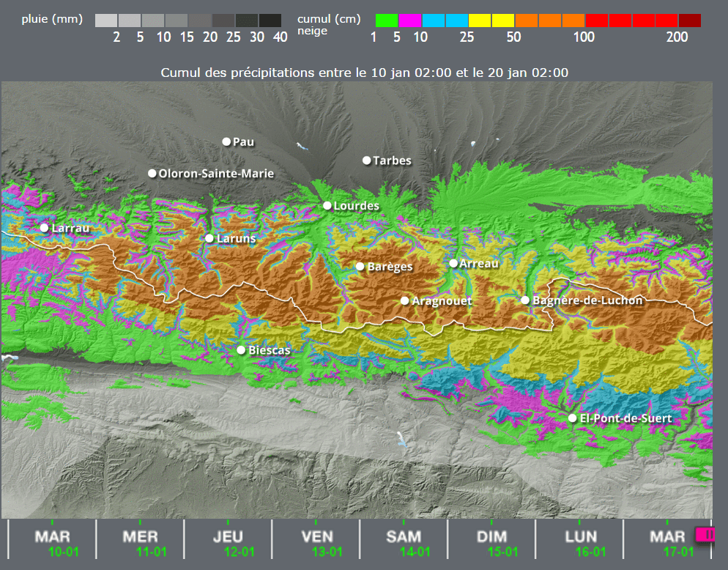
Task: Click the '200' snow legend value
Action: pos(677,37)
